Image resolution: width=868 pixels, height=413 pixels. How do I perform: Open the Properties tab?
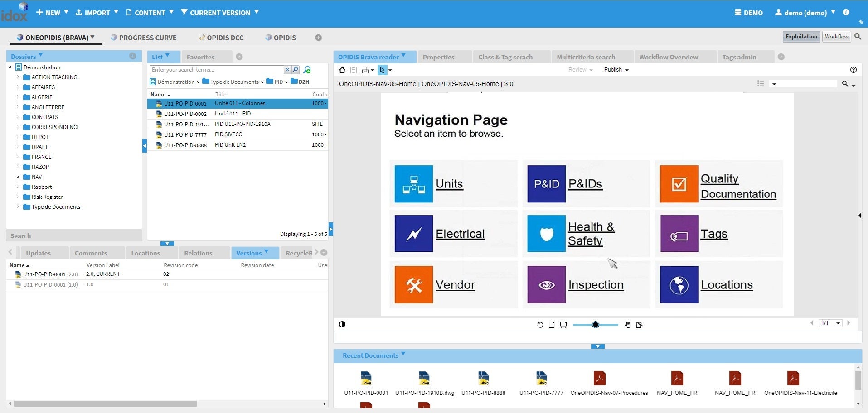(438, 57)
